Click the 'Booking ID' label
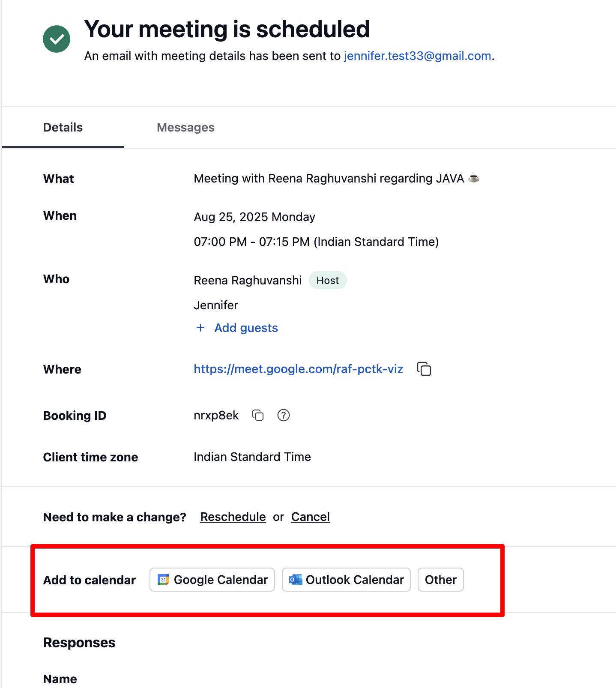The width and height of the screenshot is (616, 688). [x=75, y=416]
